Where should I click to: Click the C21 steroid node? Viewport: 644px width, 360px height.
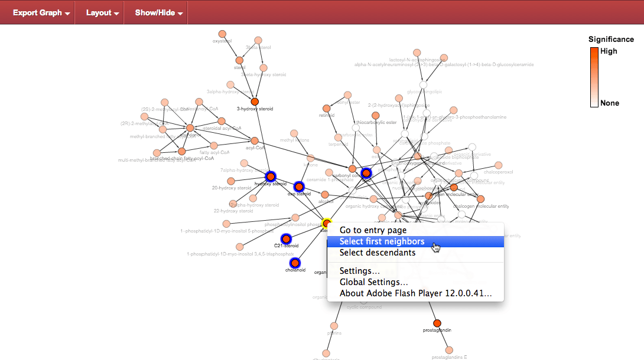(x=287, y=238)
